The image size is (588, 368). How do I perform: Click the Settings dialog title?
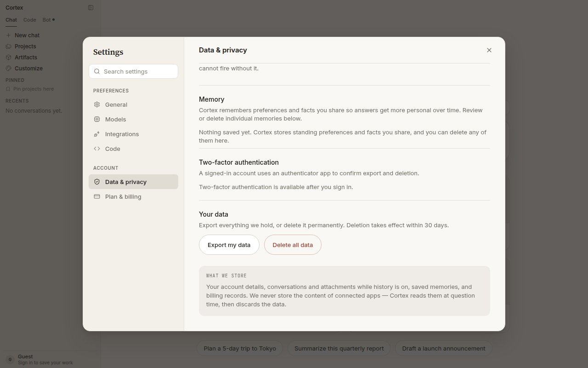pyautogui.click(x=108, y=52)
